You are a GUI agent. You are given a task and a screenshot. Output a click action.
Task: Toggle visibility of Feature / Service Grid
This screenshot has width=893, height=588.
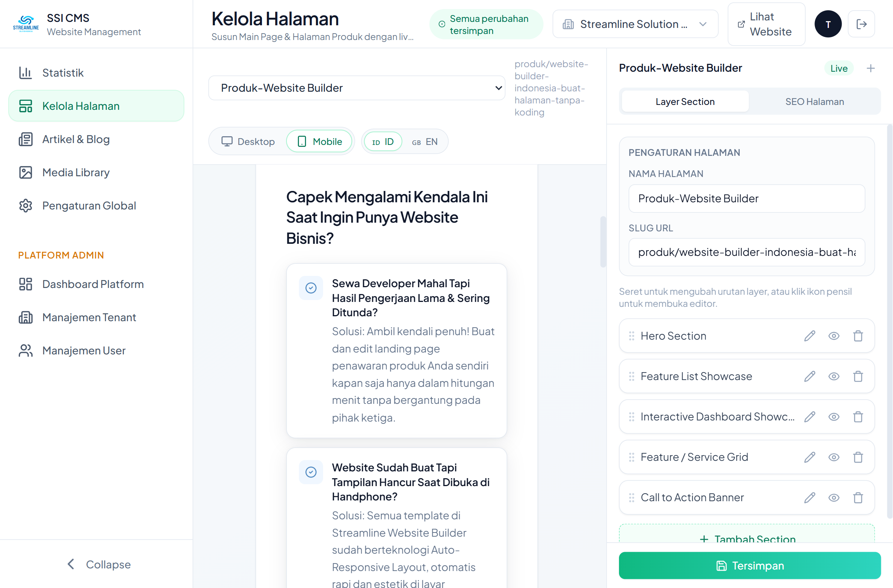click(834, 457)
